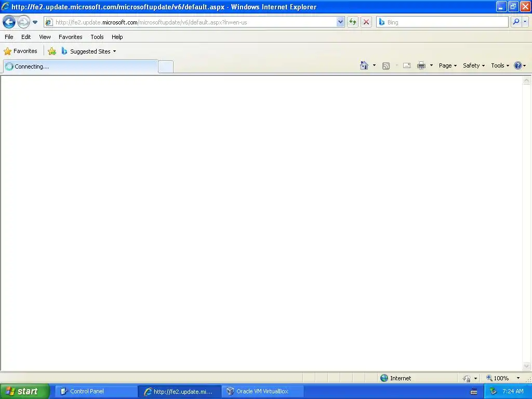The image size is (532, 399).
Task: Open search provider options dropdown
Action: tap(525, 22)
